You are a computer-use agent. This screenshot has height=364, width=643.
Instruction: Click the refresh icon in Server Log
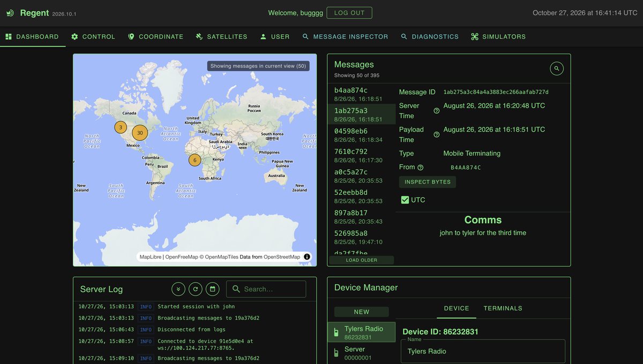[196, 289]
